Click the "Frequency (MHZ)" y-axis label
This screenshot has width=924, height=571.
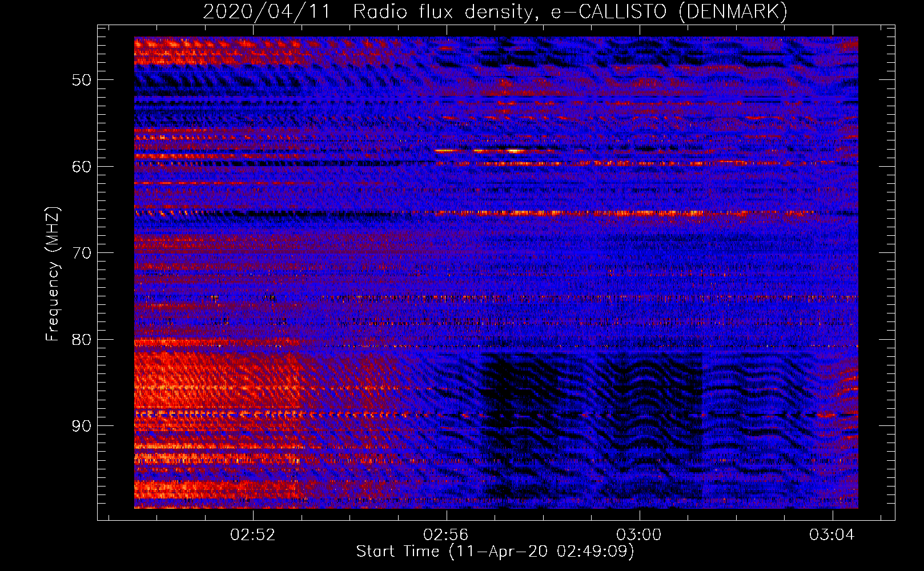(53, 274)
